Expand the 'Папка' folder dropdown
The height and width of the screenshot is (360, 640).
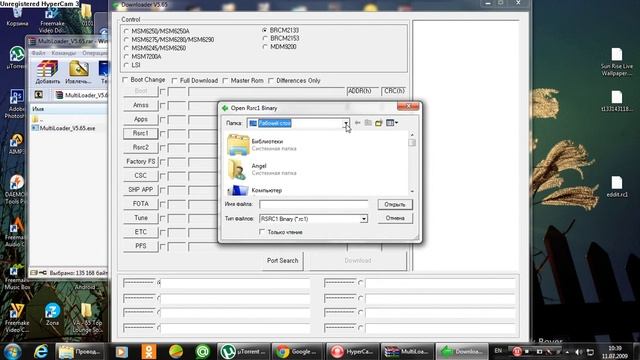click(346, 123)
